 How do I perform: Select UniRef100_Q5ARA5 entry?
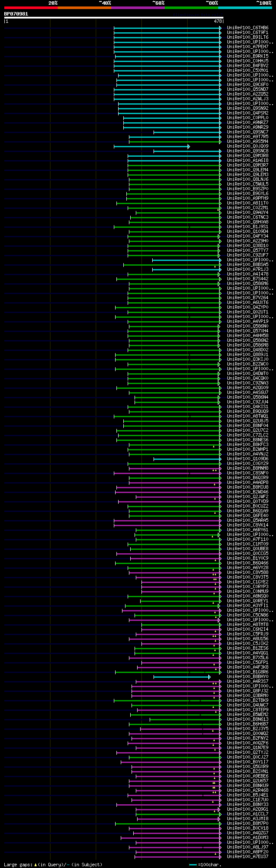coord(248,520)
